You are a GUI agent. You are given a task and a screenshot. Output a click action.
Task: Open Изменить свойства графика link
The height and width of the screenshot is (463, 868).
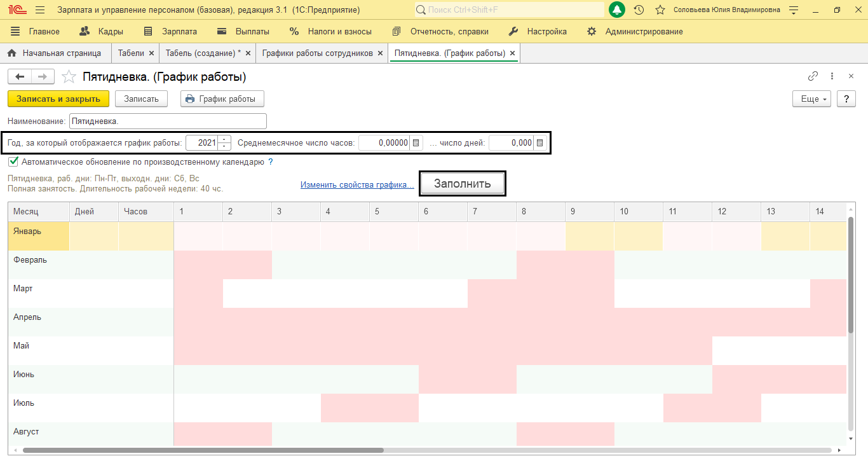357,185
